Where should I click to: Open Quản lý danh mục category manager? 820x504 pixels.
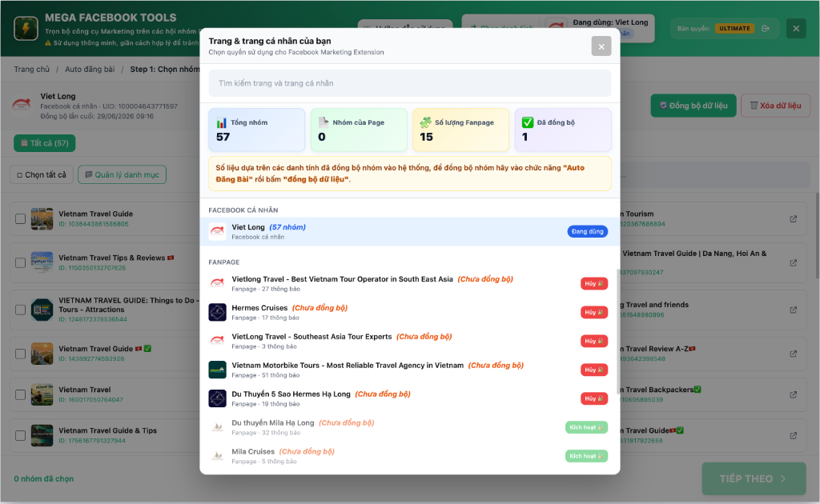tap(123, 174)
